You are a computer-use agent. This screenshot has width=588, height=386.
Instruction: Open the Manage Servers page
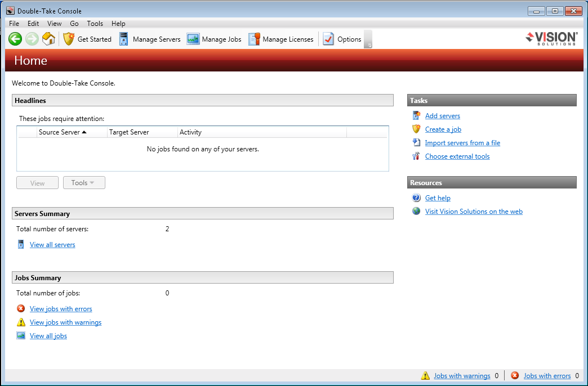point(150,39)
